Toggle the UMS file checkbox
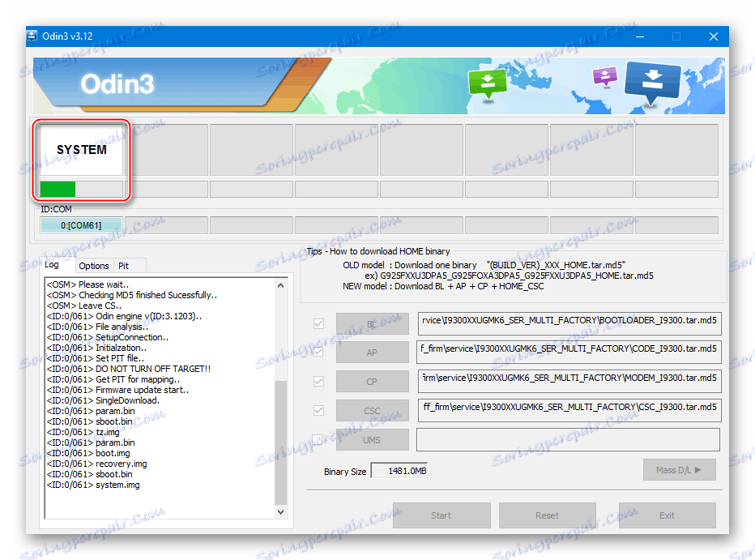Image resolution: width=755 pixels, height=560 pixels. (x=317, y=439)
